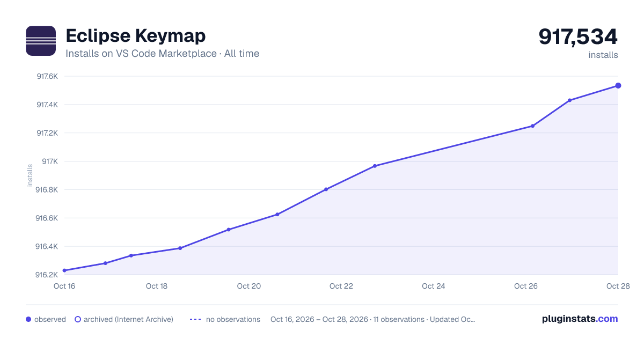The height and width of the screenshot is (338, 644).
Task: Open the pluginstats.com link
Action: point(580,319)
